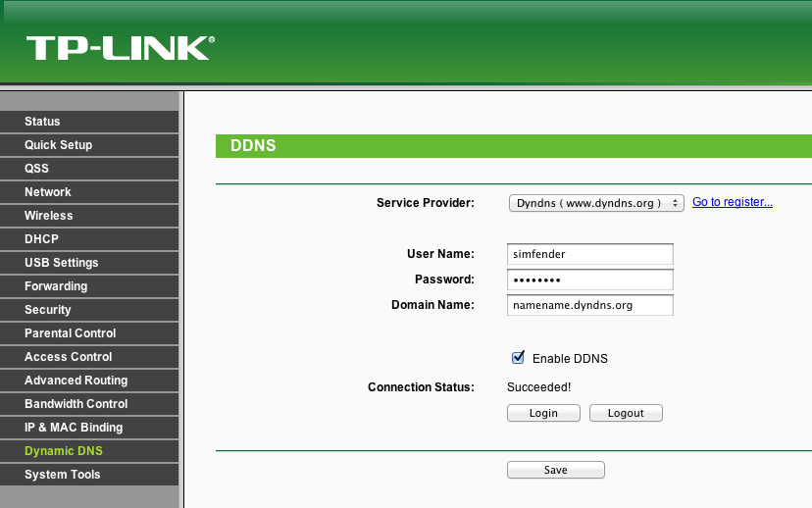Click the Connection Status label
Screen dimensions: 812x508
421,387
